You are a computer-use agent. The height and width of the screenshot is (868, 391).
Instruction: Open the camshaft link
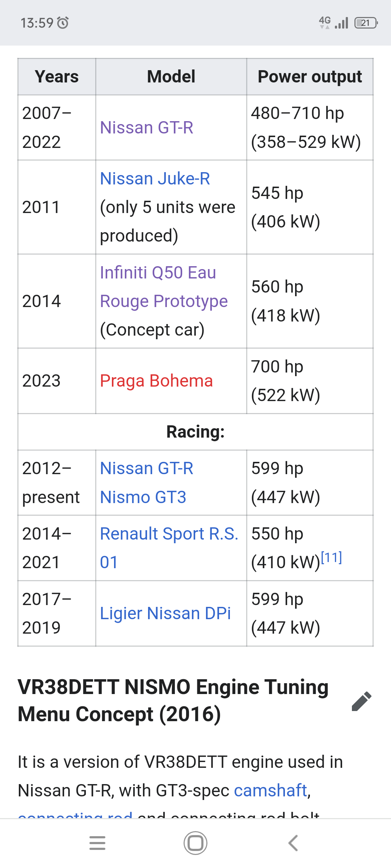[270, 791]
